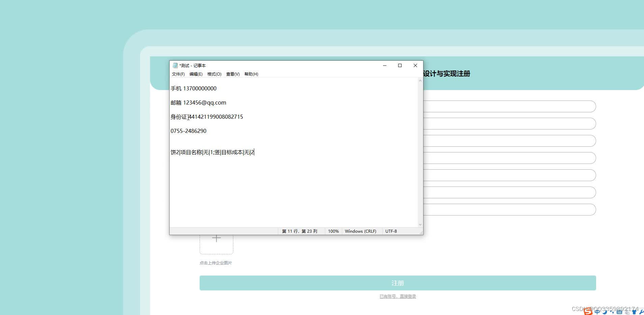Open the 编辑(E) menu in Notepad
Screen dimensions: 644x315
point(196,74)
